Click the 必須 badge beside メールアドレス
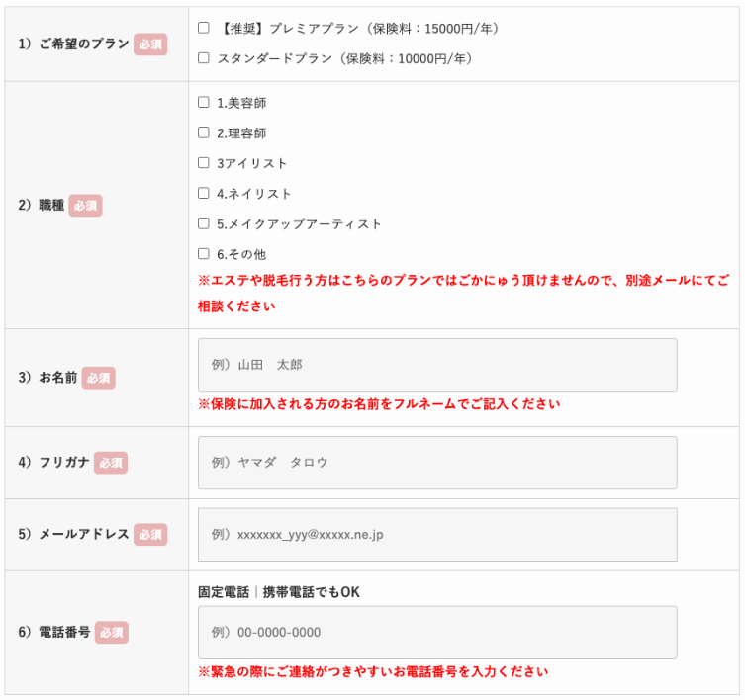The image size is (745, 700). (x=150, y=535)
